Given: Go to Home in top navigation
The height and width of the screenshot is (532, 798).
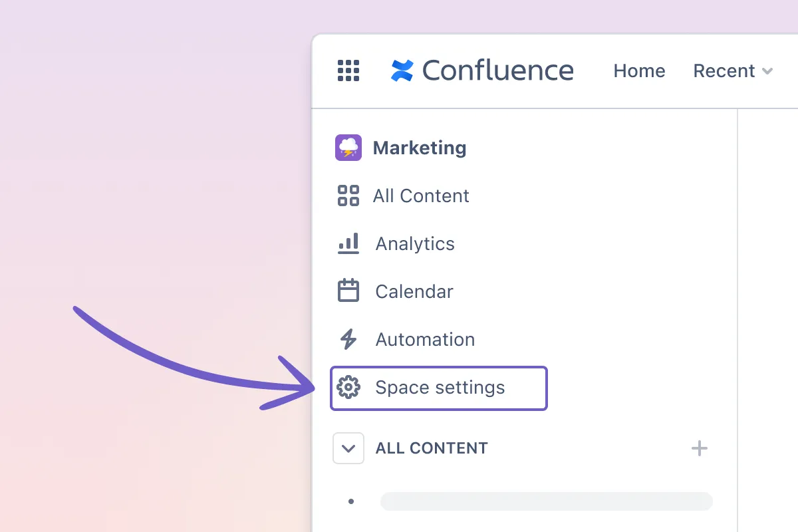Looking at the screenshot, I should [x=639, y=71].
